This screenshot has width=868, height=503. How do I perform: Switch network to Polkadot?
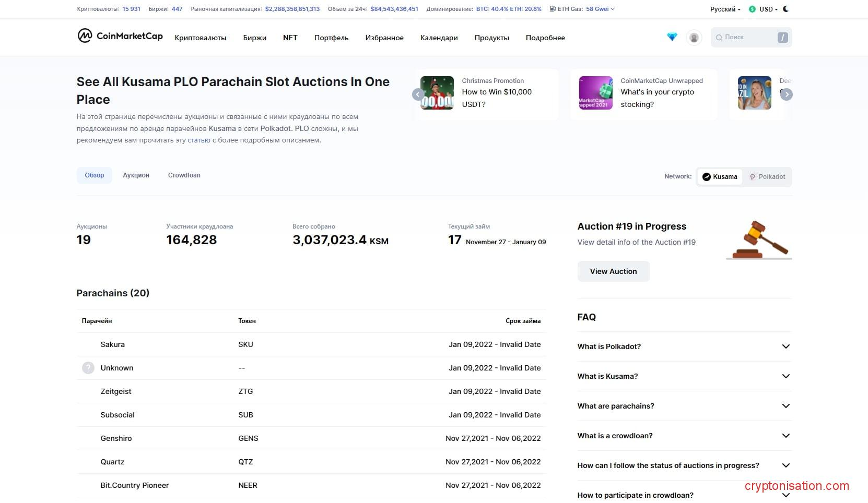767,177
